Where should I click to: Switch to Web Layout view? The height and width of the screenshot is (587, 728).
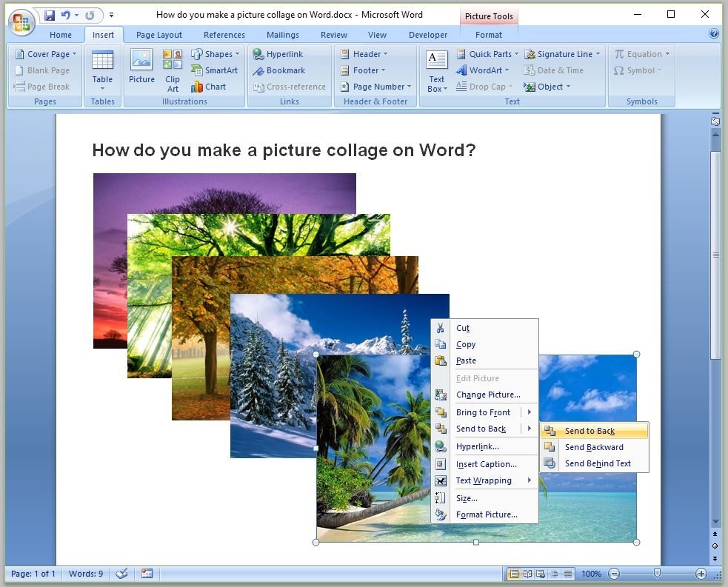541,574
